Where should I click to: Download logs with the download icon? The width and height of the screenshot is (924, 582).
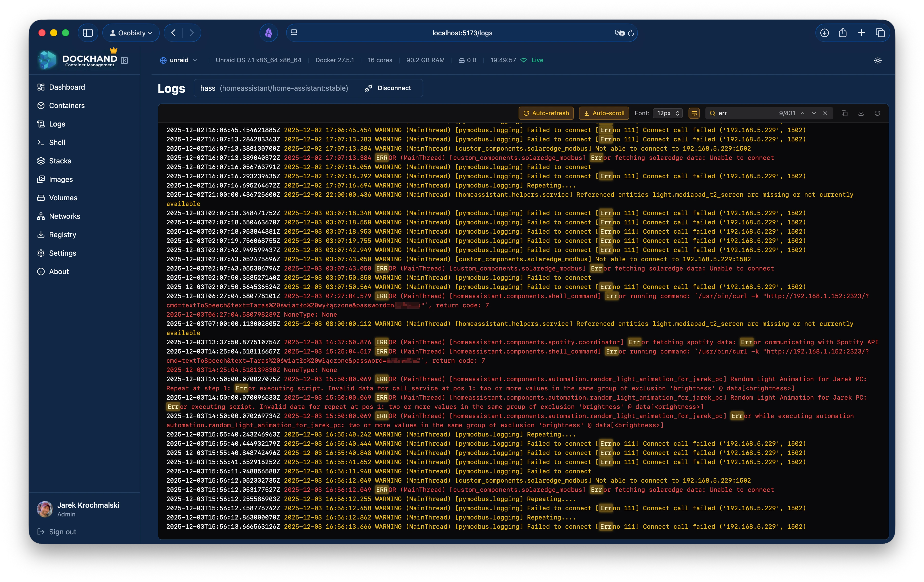(862, 113)
